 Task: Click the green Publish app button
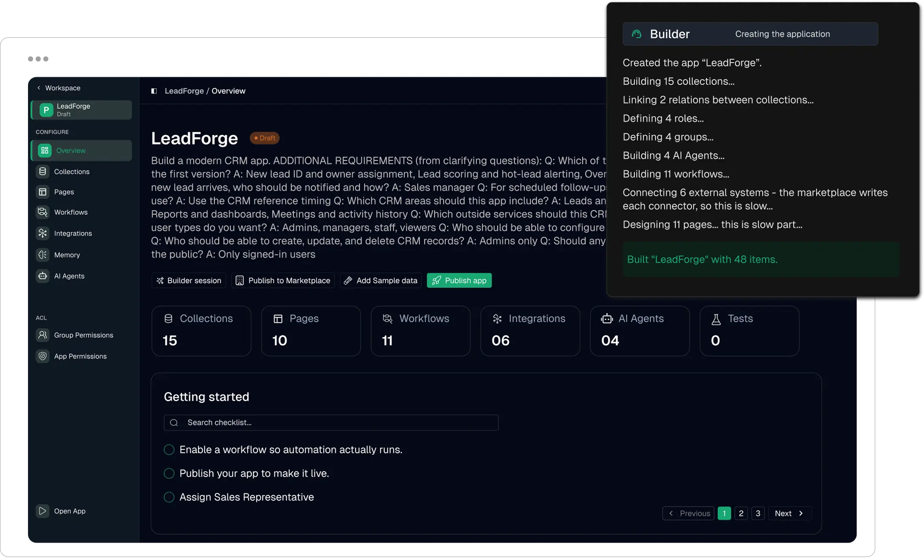pyautogui.click(x=459, y=281)
